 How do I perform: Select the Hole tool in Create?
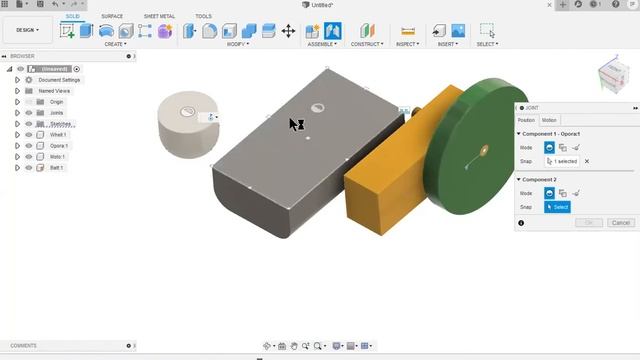126,31
